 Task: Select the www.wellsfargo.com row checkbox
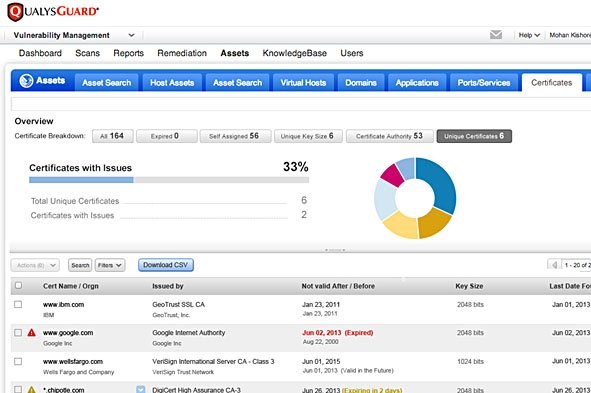tap(18, 361)
